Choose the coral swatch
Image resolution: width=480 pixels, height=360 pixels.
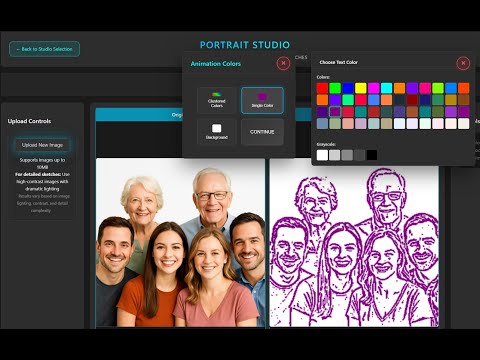386,100
